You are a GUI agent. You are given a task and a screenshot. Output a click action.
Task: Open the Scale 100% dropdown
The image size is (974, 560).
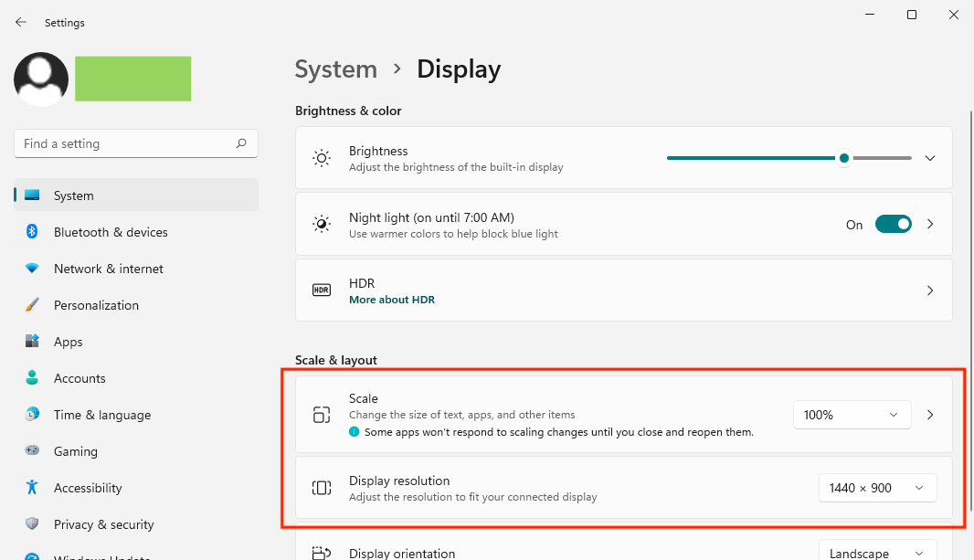coord(852,415)
